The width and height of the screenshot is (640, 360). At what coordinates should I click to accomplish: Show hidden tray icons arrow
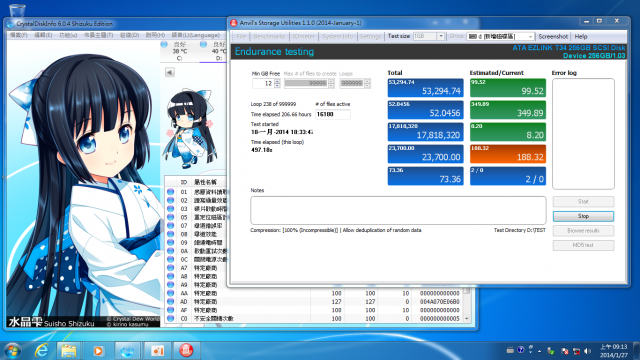point(540,351)
